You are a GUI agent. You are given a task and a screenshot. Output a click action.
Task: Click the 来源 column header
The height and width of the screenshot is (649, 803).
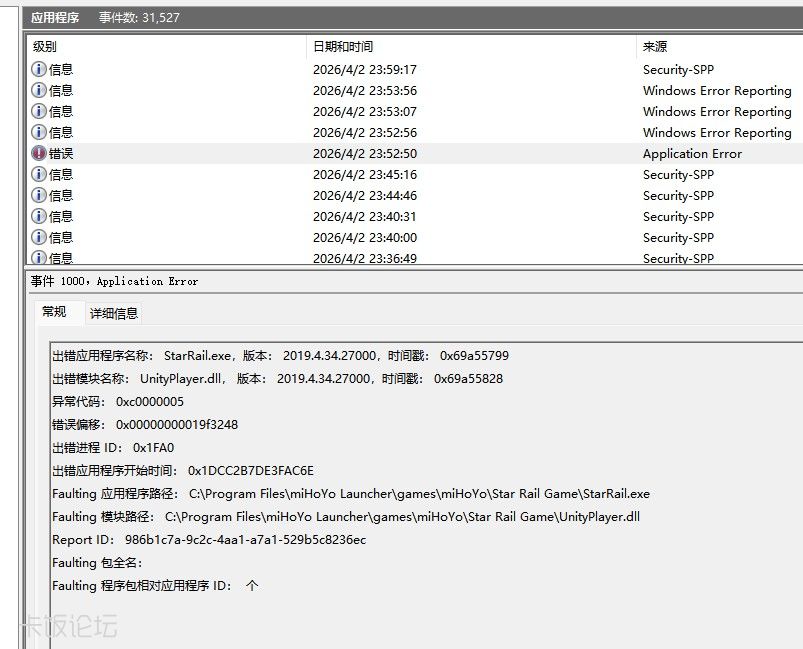click(x=655, y=47)
